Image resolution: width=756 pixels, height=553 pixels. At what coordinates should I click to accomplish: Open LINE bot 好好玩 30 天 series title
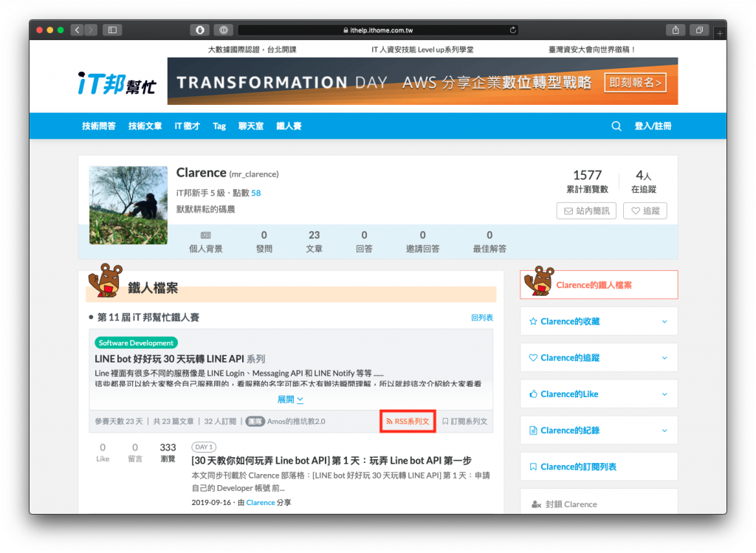[x=180, y=359]
